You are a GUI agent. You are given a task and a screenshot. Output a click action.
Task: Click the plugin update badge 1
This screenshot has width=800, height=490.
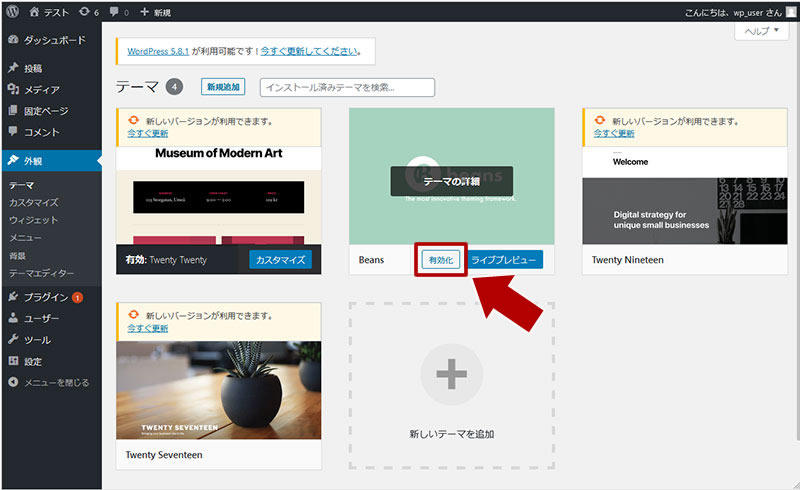tap(77, 298)
